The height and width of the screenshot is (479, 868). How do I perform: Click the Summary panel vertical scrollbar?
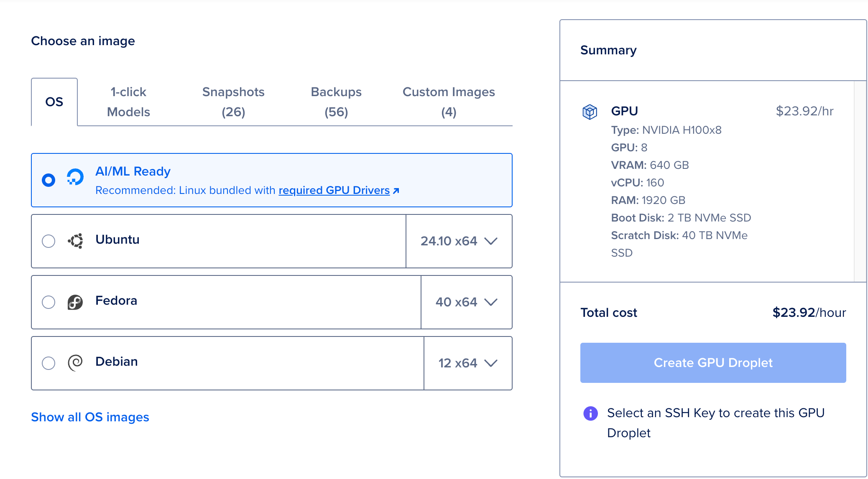click(x=860, y=181)
